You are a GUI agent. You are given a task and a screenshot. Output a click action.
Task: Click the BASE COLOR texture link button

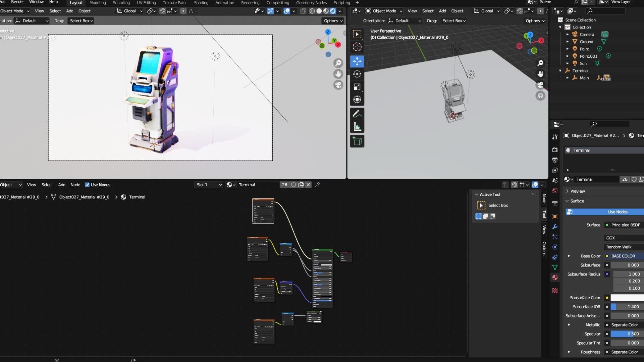624,256
